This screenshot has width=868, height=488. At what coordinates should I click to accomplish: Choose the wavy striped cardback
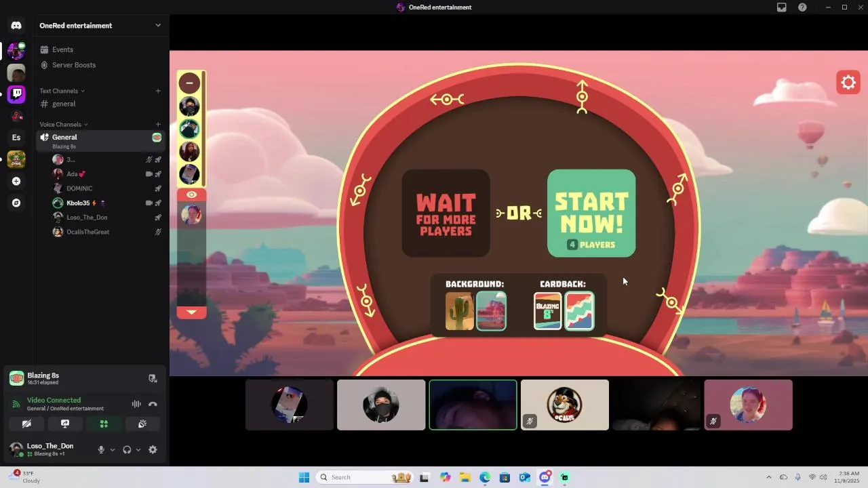click(580, 311)
